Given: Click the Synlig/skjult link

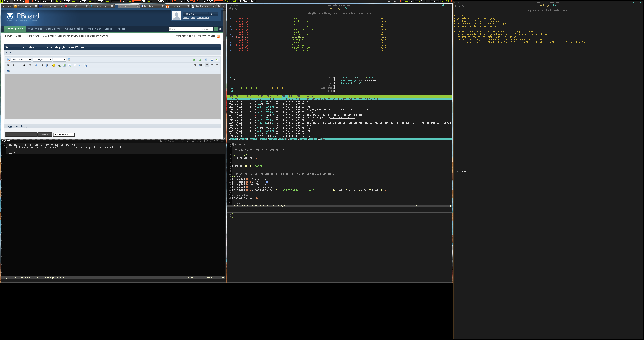Looking at the screenshot, I should (x=203, y=18).
